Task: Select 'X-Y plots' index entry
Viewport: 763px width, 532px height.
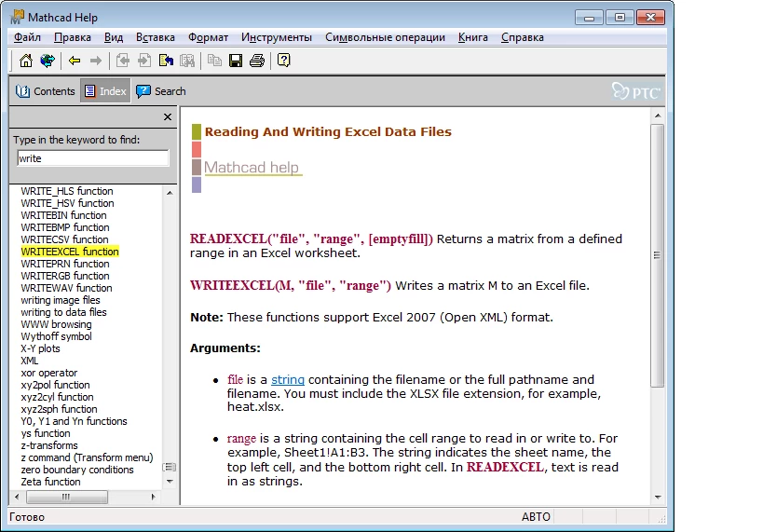Action: pos(40,349)
